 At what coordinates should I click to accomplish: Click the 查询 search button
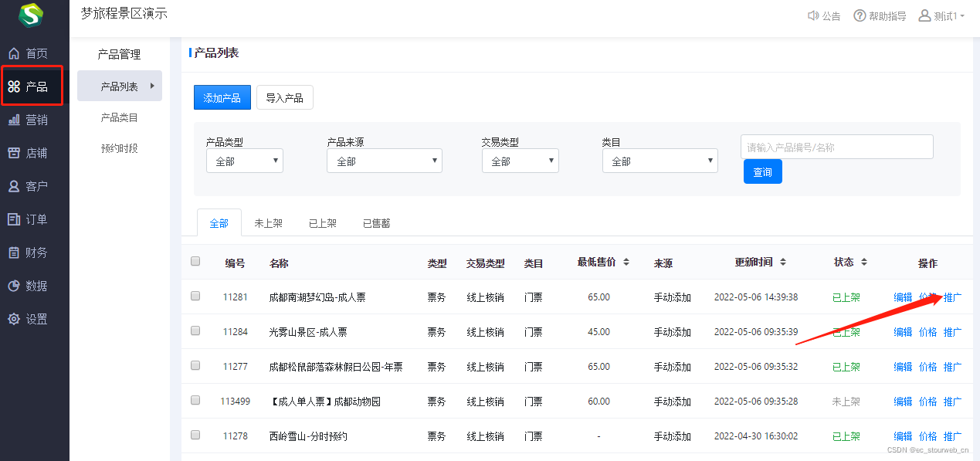763,172
